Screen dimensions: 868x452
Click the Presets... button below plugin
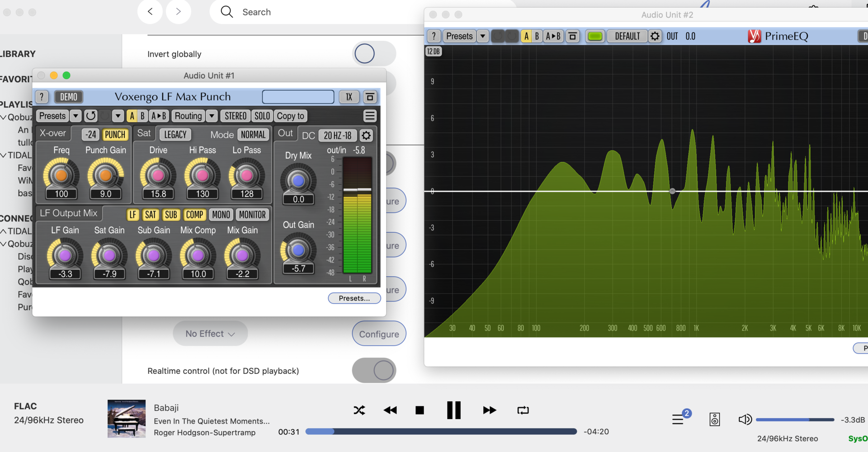354,298
